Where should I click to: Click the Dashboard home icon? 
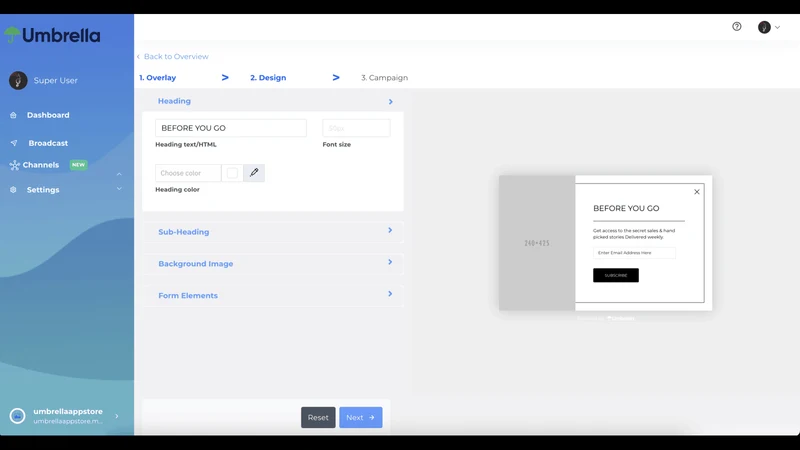[x=13, y=115]
